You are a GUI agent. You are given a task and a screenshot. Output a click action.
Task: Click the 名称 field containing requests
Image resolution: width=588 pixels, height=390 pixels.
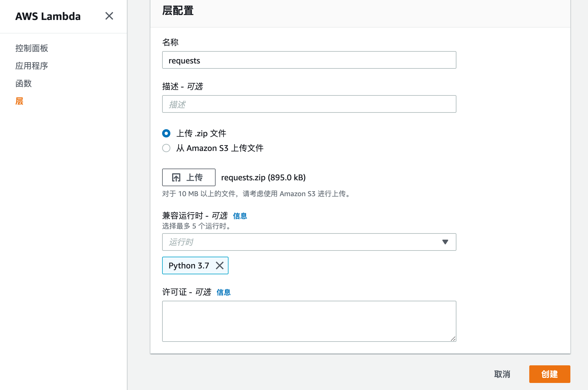309,60
